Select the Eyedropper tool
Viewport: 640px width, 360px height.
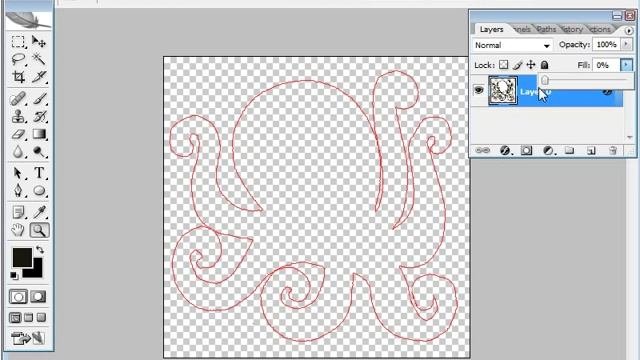39,212
